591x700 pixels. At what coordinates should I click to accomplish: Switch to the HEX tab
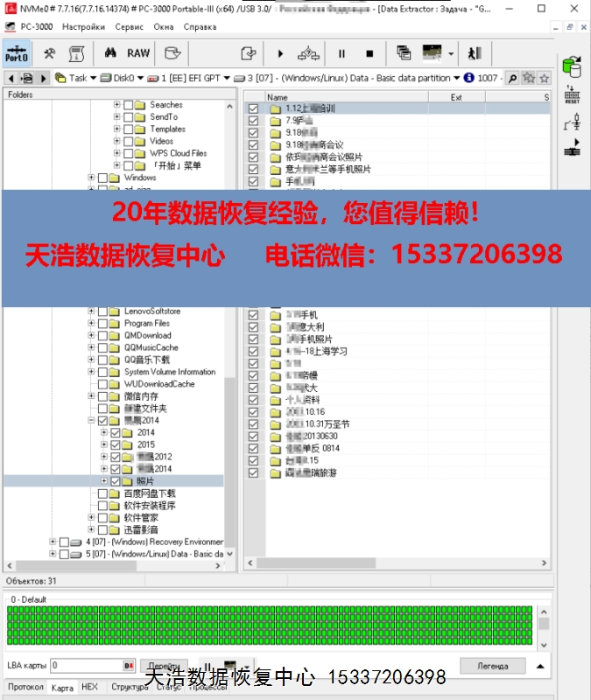[x=89, y=688]
